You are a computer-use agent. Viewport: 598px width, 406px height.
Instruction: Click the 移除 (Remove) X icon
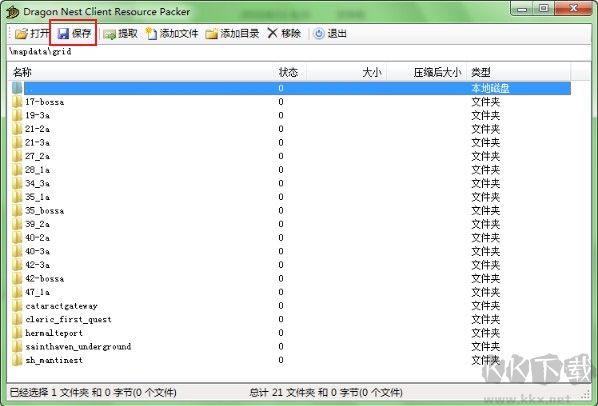pyautogui.click(x=272, y=33)
